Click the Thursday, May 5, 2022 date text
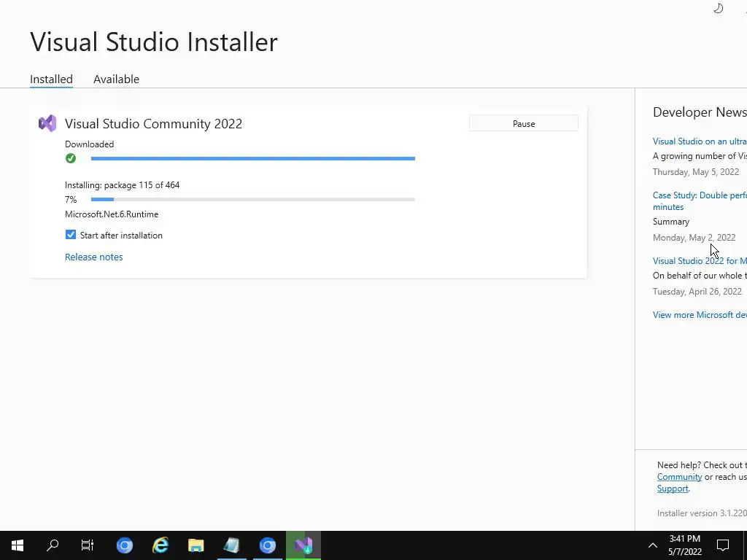This screenshot has height=560, width=747. (x=695, y=172)
